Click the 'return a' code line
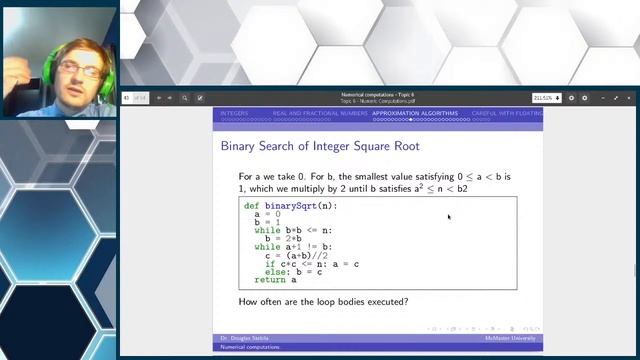Viewport: 640px width, 360px height. pos(275,280)
